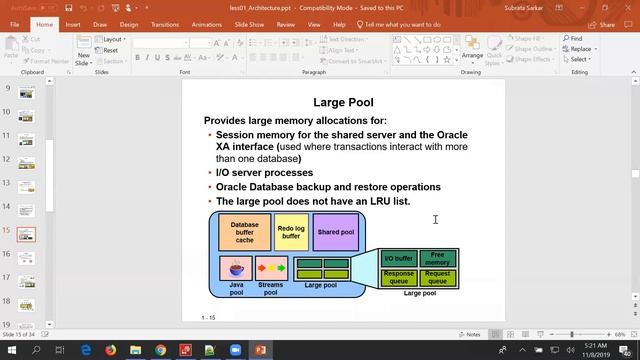This screenshot has width=640, height=360.
Task: Open Chrome from the taskbar
Action: [x=160, y=350]
